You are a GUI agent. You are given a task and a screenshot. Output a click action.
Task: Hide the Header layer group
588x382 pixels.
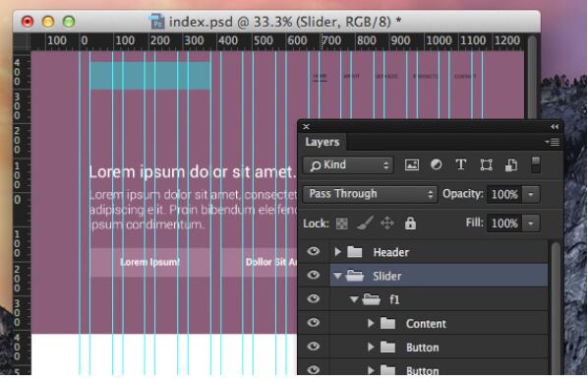click(313, 251)
